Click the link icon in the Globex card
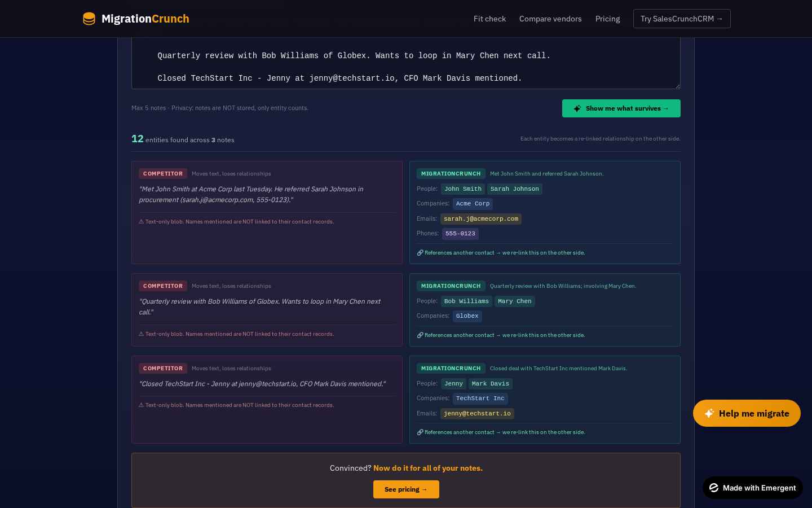Viewport: 812px width, 508px height. click(420, 335)
